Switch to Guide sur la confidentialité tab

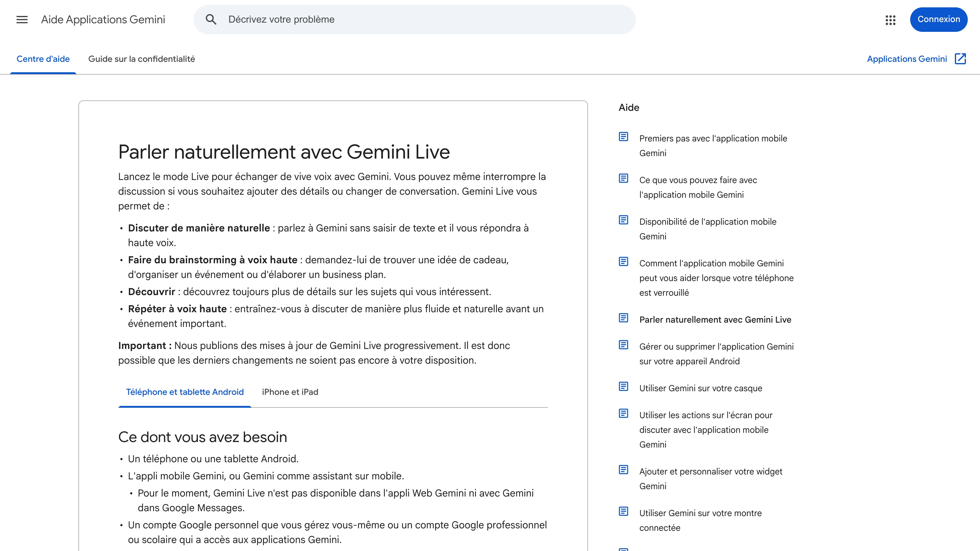click(x=141, y=59)
